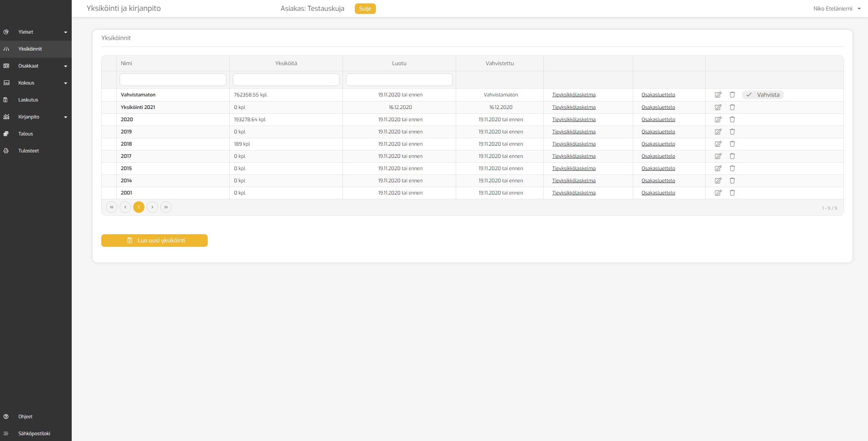Click edit icon for 2001 row

718,193
